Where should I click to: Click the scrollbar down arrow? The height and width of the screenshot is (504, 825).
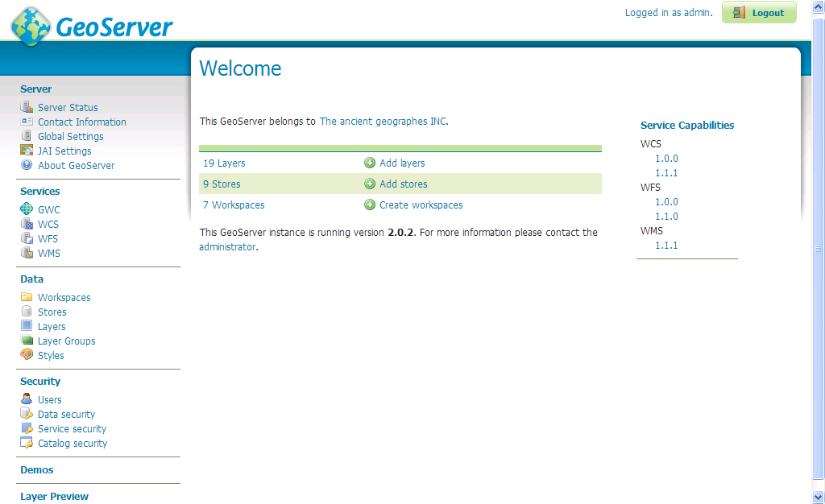tap(818, 498)
